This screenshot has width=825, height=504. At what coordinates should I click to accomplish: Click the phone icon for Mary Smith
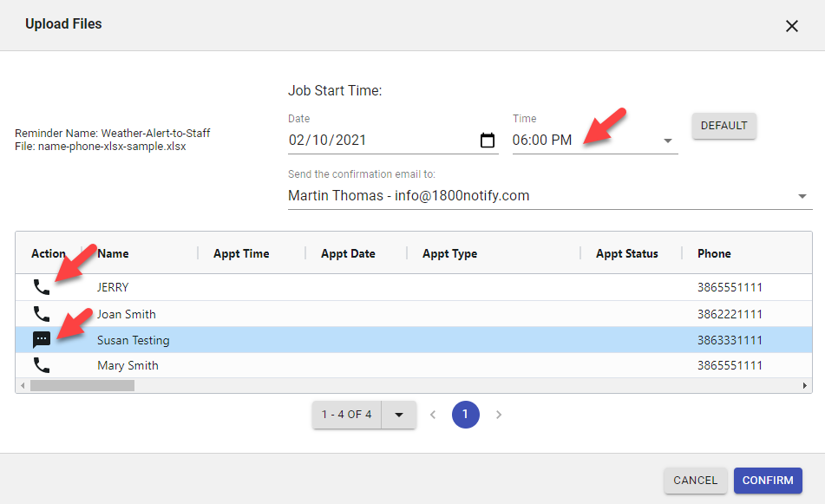pos(41,365)
